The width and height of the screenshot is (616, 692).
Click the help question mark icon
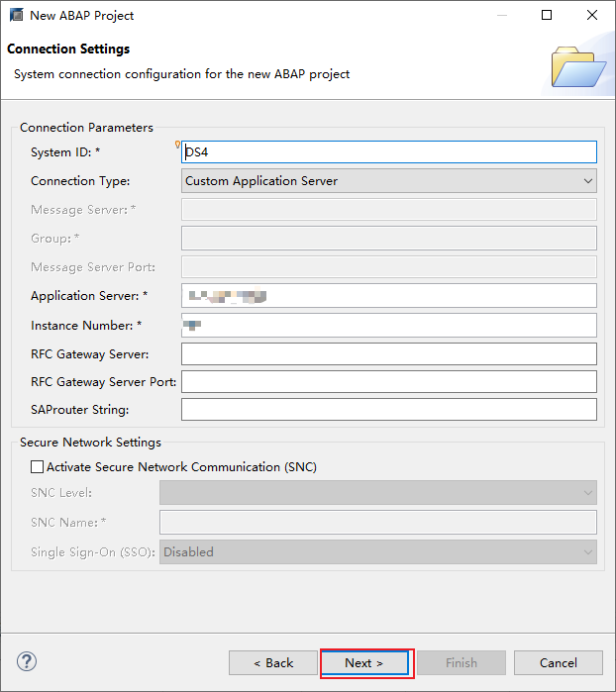pyautogui.click(x=27, y=662)
